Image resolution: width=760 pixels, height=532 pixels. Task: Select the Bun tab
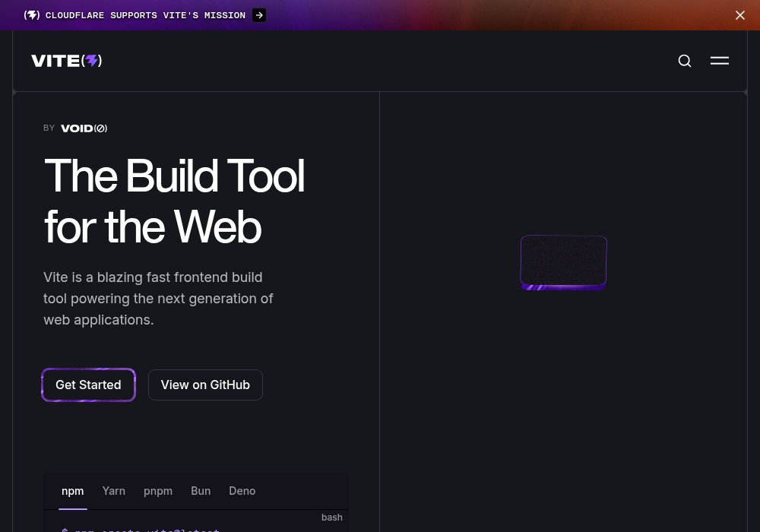[x=201, y=491]
